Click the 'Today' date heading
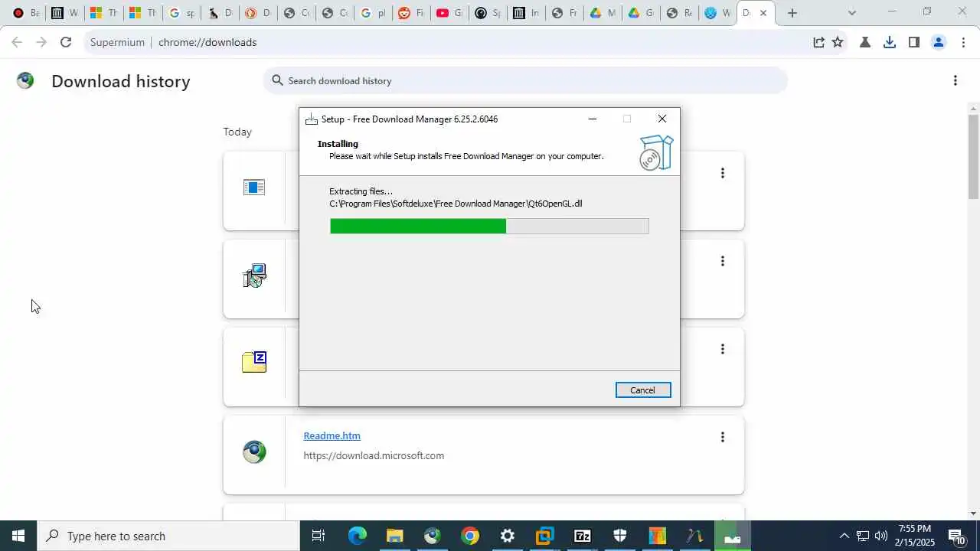Image resolution: width=980 pixels, height=551 pixels. pos(237,132)
